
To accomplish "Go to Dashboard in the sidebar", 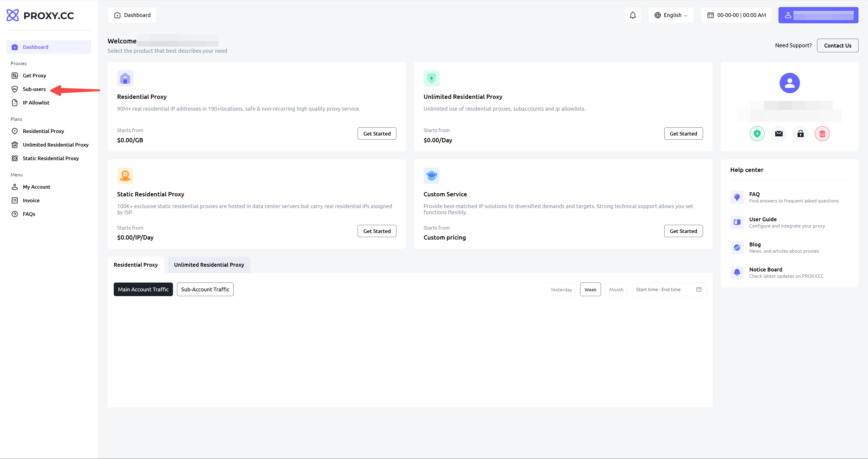I will [x=49, y=47].
